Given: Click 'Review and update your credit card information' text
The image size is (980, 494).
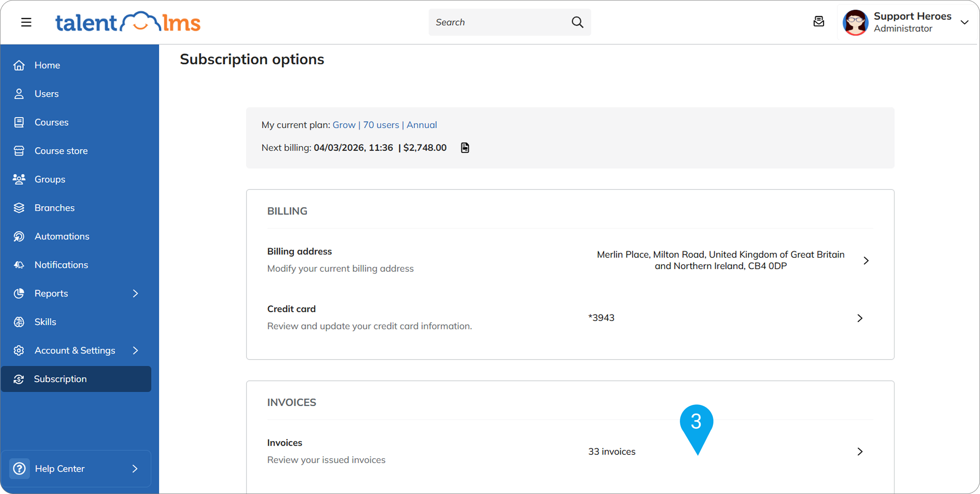Looking at the screenshot, I should 369,326.
